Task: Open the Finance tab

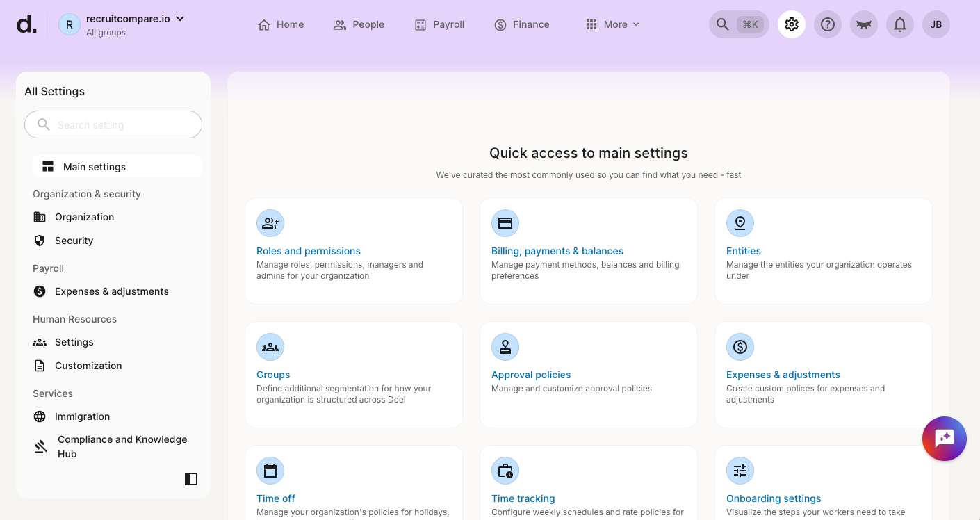Action: (522, 24)
